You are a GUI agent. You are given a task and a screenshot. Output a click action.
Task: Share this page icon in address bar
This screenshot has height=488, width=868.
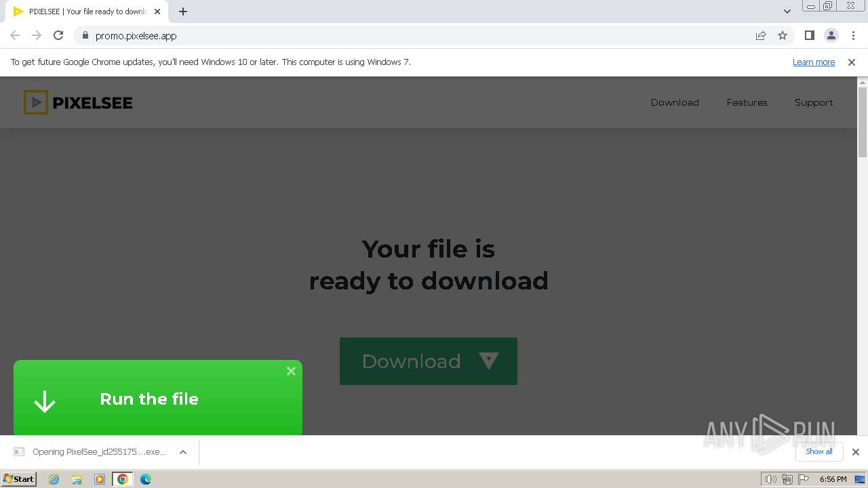(x=761, y=35)
